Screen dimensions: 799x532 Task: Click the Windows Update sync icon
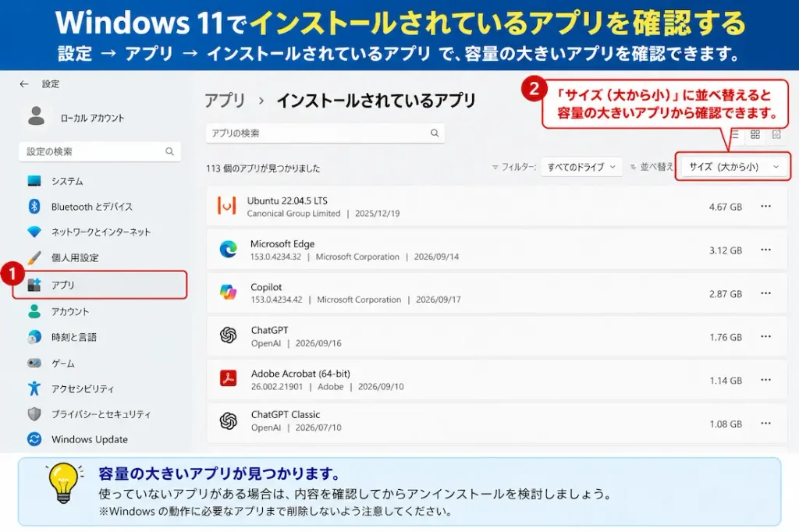point(34,439)
